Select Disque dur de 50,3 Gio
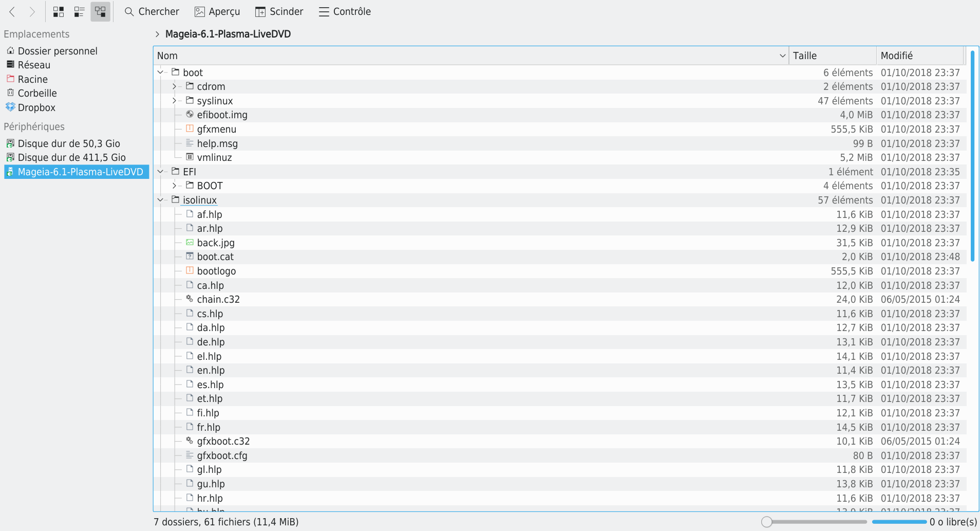980x531 pixels. (69, 143)
